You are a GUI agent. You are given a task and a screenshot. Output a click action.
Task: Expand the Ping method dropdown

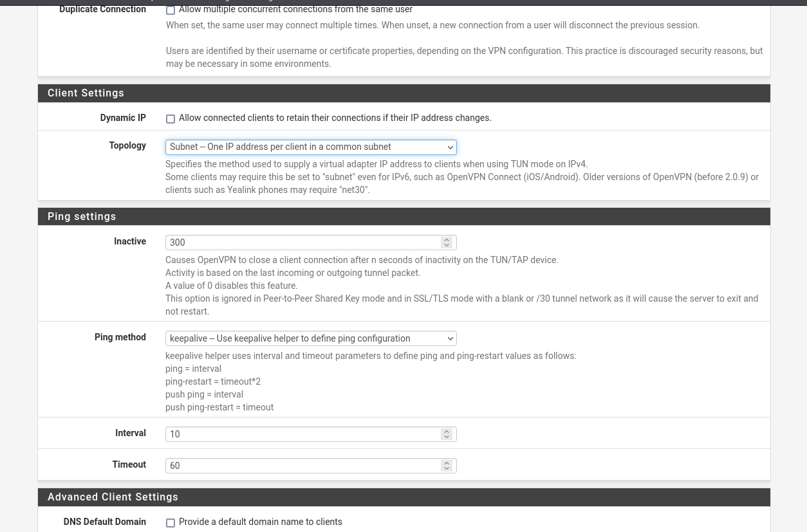click(311, 338)
